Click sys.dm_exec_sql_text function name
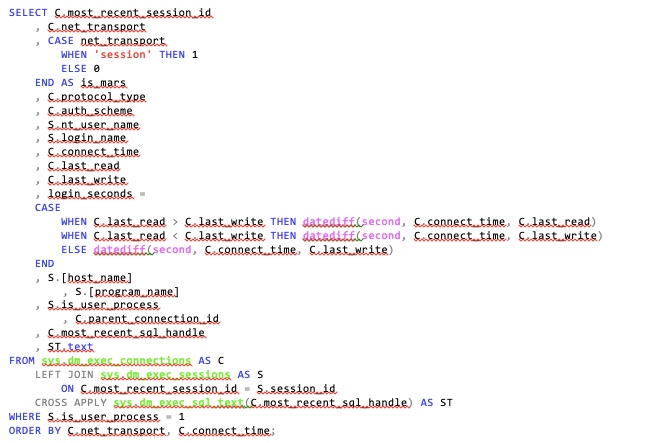Viewport: 647px width, 443px height. [x=179, y=403]
